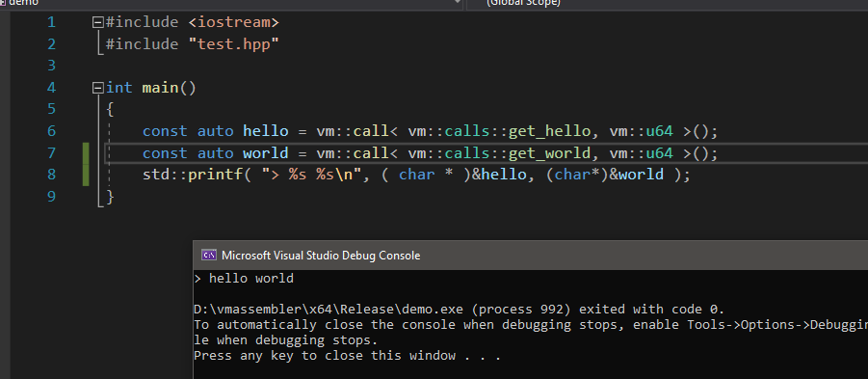Click the get_world identifier

point(550,153)
